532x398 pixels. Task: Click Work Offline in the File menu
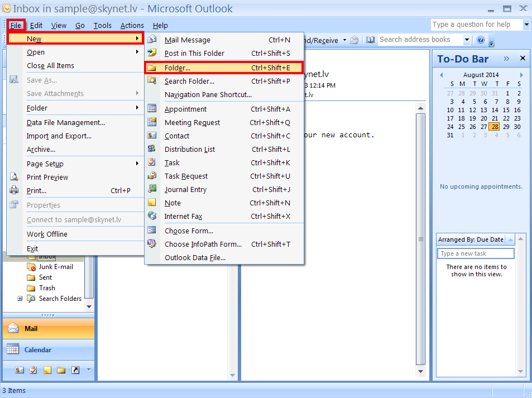pyautogui.click(x=47, y=234)
